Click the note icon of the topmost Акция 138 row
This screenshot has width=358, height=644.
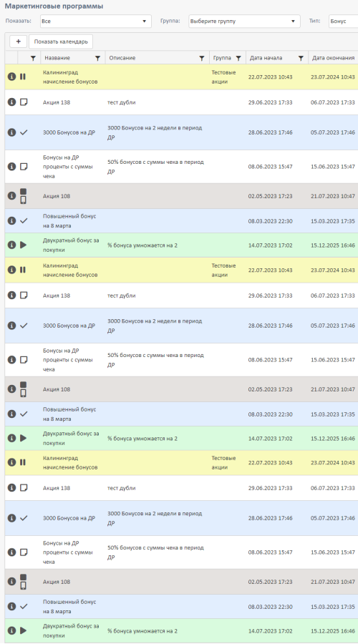24,102
